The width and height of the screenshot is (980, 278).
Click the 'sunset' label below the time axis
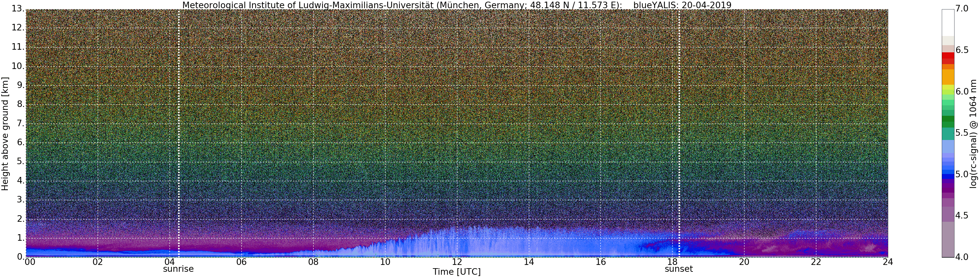[x=679, y=269]
